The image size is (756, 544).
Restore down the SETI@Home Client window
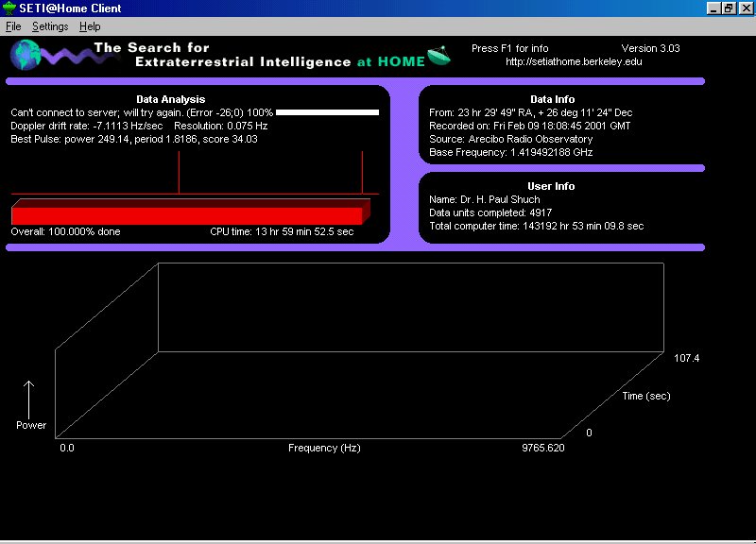[x=729, y=8]
